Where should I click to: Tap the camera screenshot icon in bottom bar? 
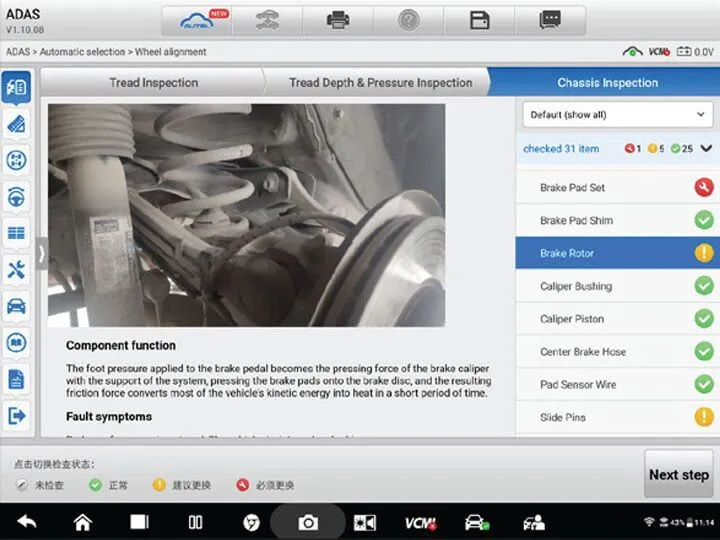pos(308,522)
